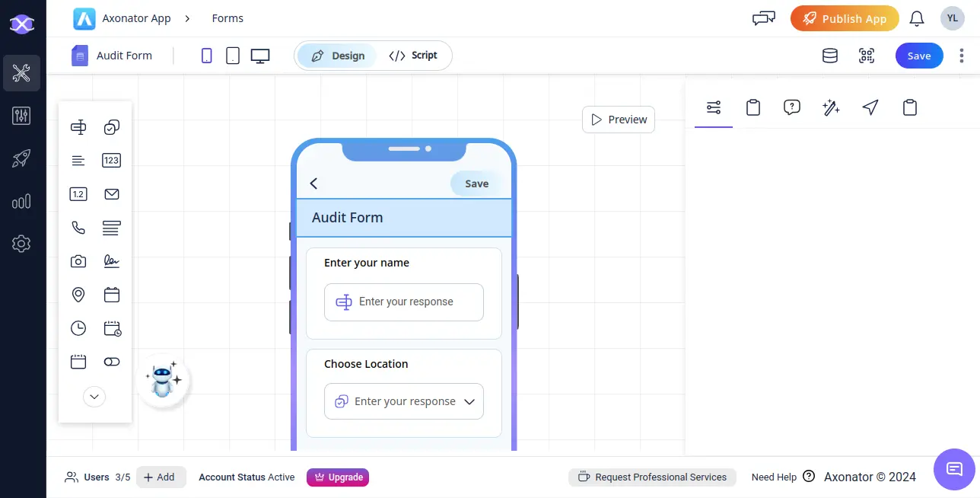The image size is (980, 498).
Task: Click the database icon in the toolbar
Action: (830, 56)
